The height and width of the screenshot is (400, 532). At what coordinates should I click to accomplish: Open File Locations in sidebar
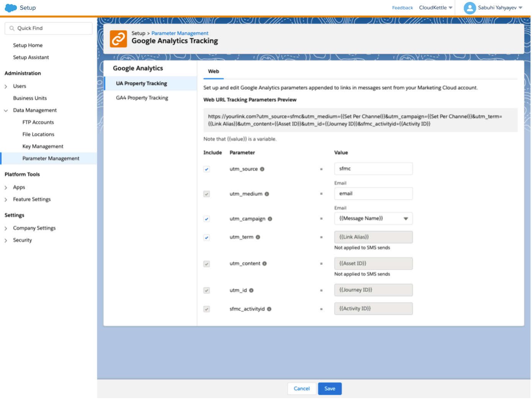(x=38, y=134)
